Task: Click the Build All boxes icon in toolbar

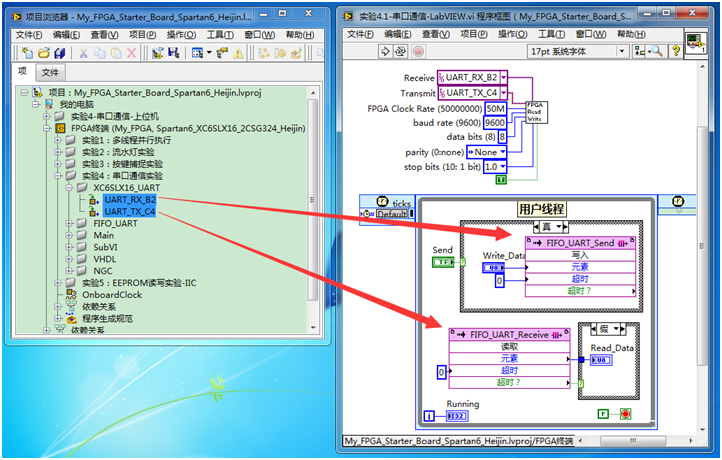Action: pyautogui.click(x=264, y=53)
